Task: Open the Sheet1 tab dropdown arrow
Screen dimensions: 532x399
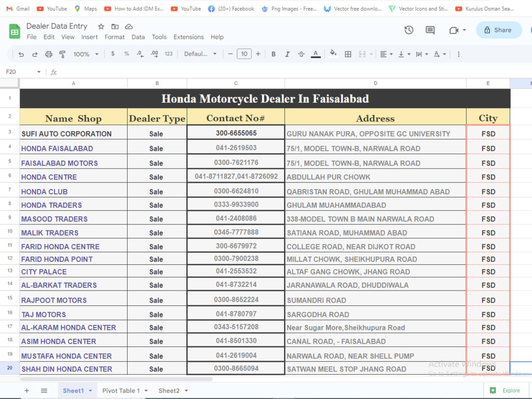Action: [90, 391]
